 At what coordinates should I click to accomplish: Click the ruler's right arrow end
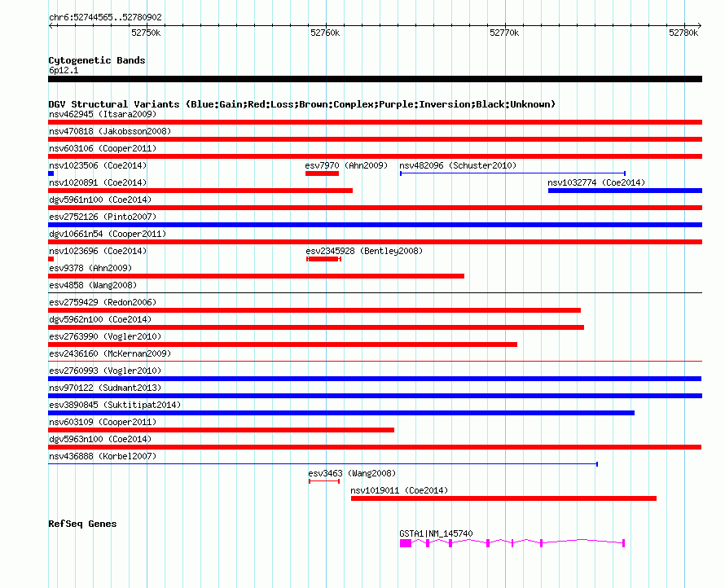coord(699,25)
